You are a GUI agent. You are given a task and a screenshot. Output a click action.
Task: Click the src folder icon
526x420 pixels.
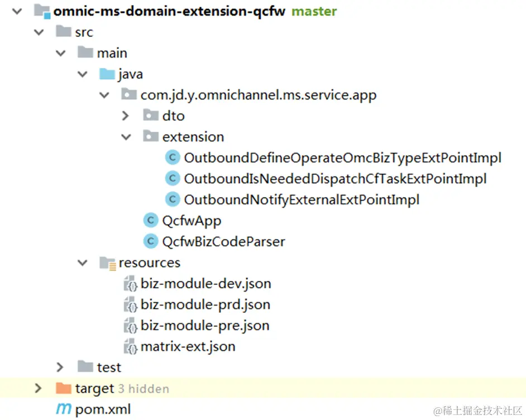64,31
